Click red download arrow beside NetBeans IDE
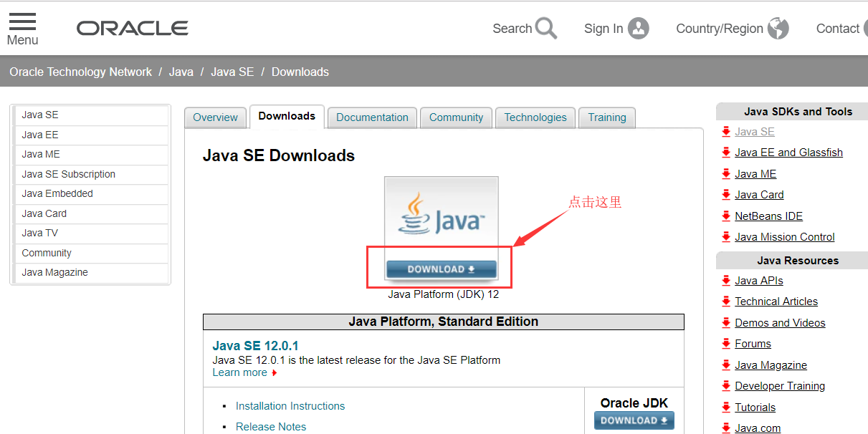Image resolution: width=868 pixels, height=434 pixels. click(x=726, y=216)
